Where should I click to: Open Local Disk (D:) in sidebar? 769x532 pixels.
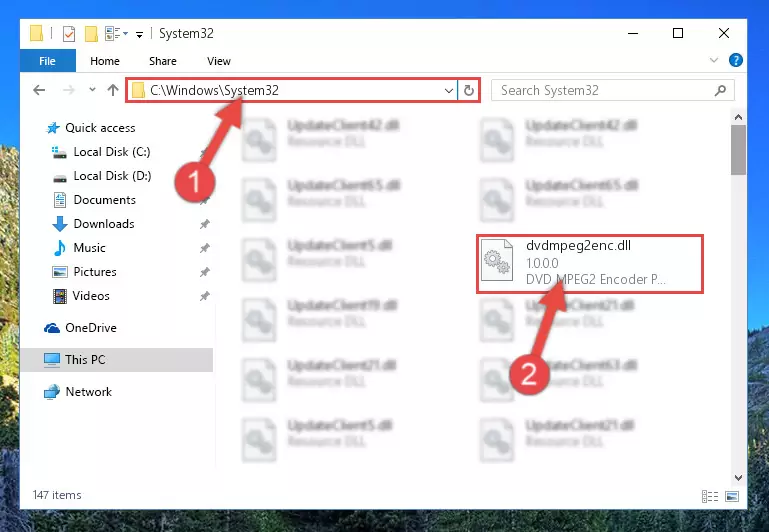coord(112,176)
